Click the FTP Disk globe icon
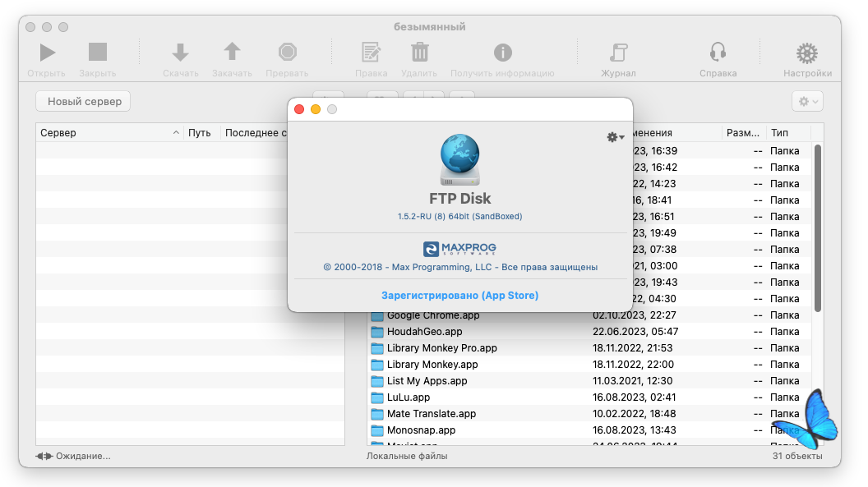Image resolution: width=868 pixels, height=487 pixels. 460,159
